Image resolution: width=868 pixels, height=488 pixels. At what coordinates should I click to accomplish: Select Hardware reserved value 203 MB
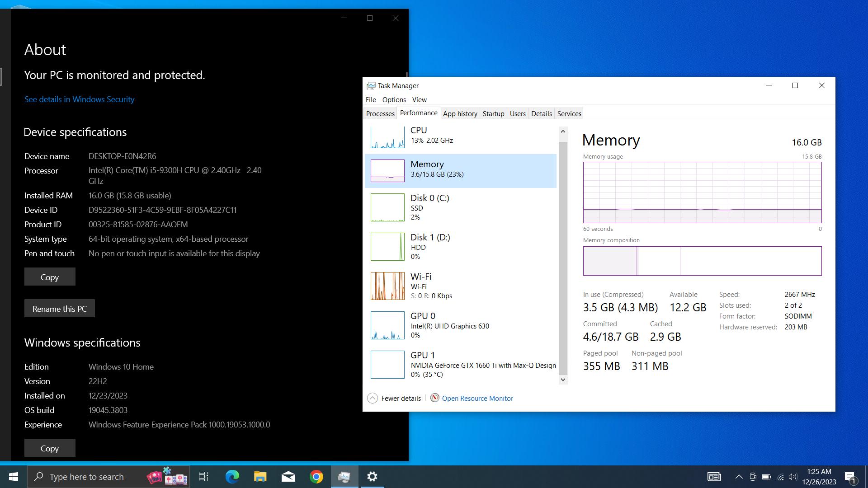(x=796, y=327)
